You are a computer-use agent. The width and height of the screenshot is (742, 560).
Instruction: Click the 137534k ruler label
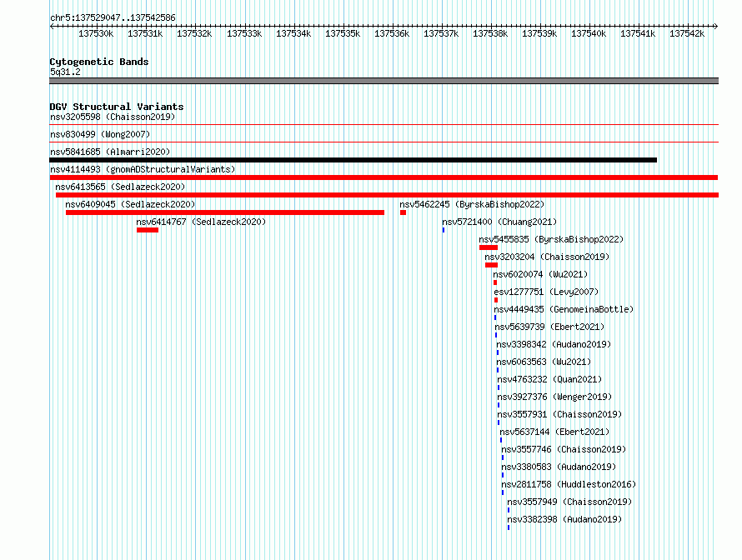pyautogui.click(x=293, y=33)
